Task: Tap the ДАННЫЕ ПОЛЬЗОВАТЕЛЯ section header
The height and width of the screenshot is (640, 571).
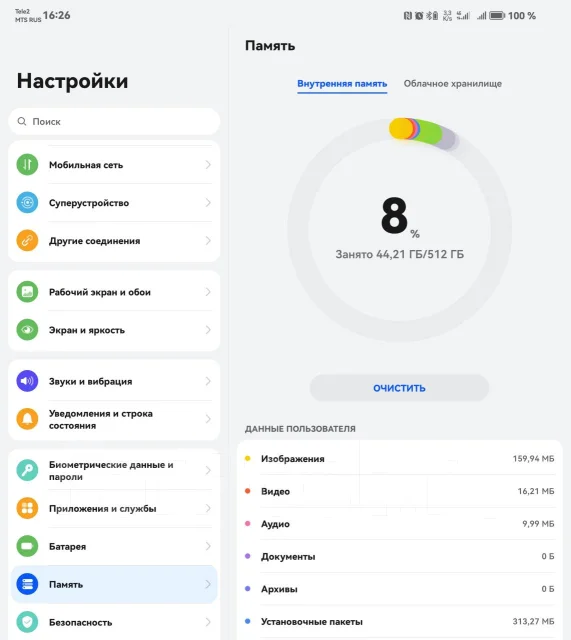Action: click(x=300, y=429)
